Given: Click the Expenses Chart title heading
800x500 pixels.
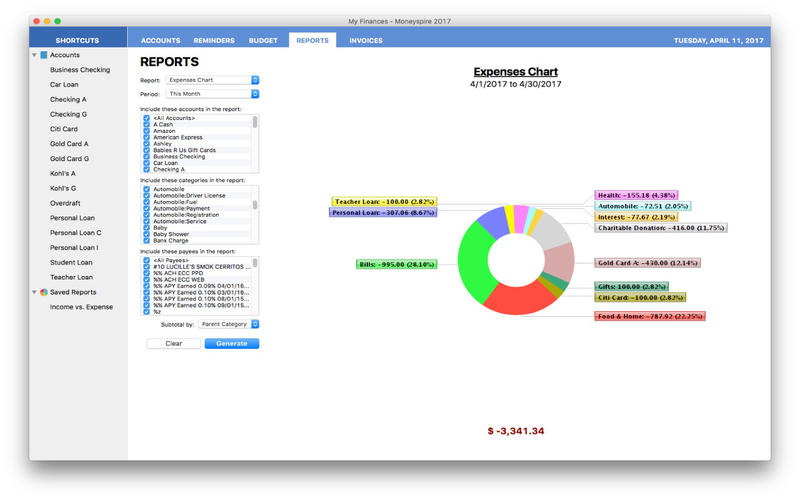Looking at the screenshot, I should click(x=515, y=72).
